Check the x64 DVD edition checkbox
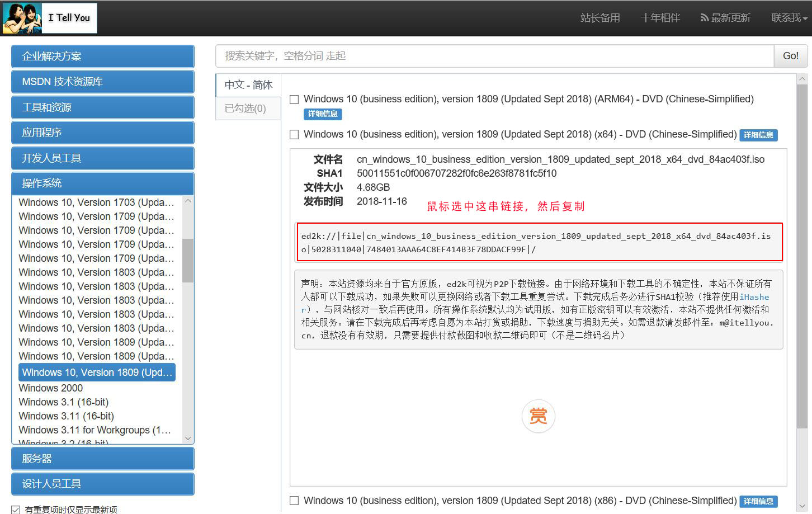 click(x=294, y=134)
